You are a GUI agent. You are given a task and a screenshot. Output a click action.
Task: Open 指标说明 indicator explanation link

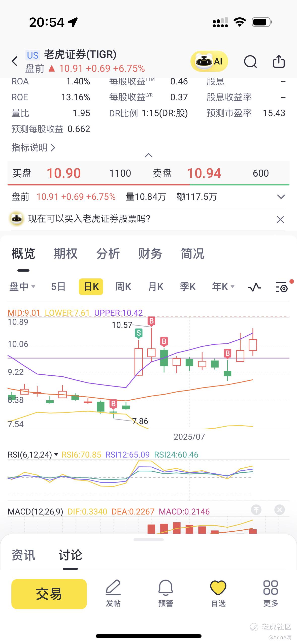(x=33, y=148)
